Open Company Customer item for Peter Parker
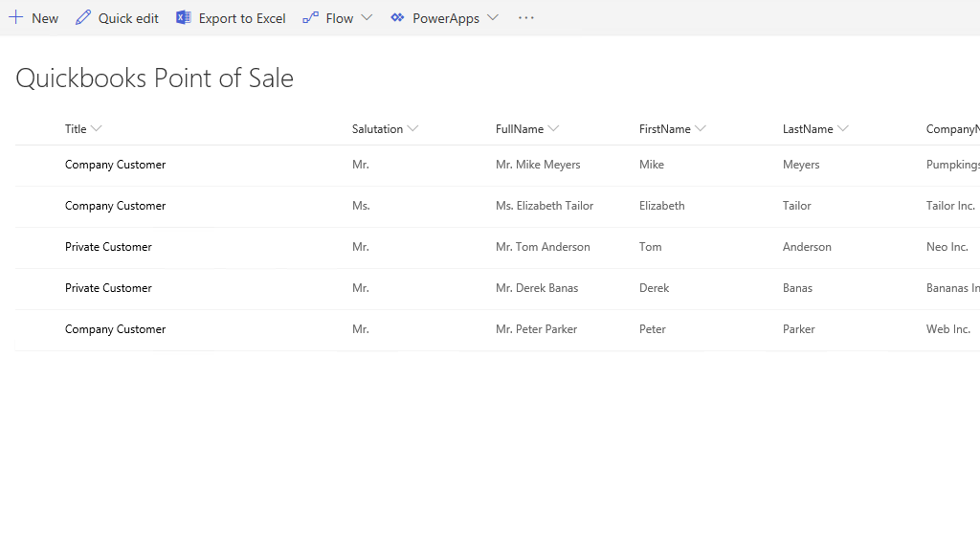The height and width of the screenshot is (537, 980). [x=115, y=329]
